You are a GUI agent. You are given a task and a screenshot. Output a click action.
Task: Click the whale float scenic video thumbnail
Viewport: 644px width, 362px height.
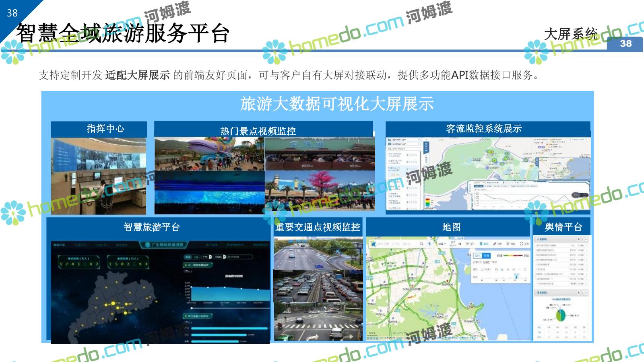click(x=209, y=154)
